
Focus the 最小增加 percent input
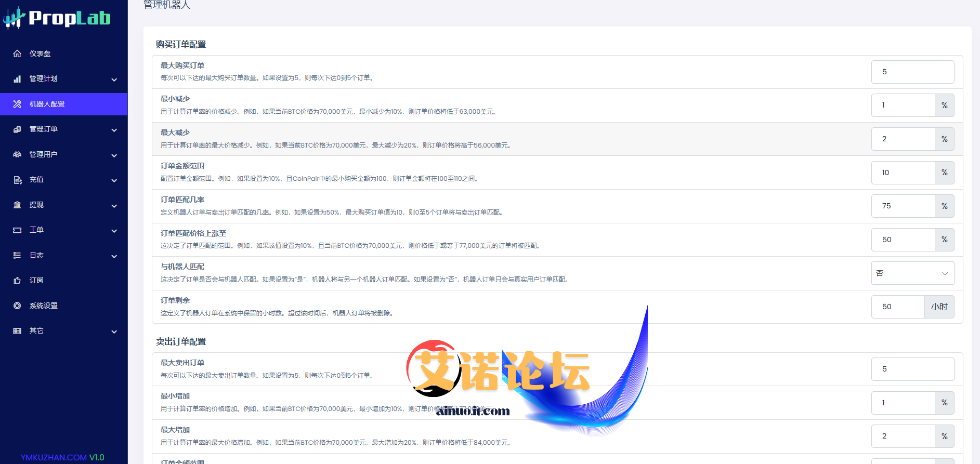pos(903,403)
